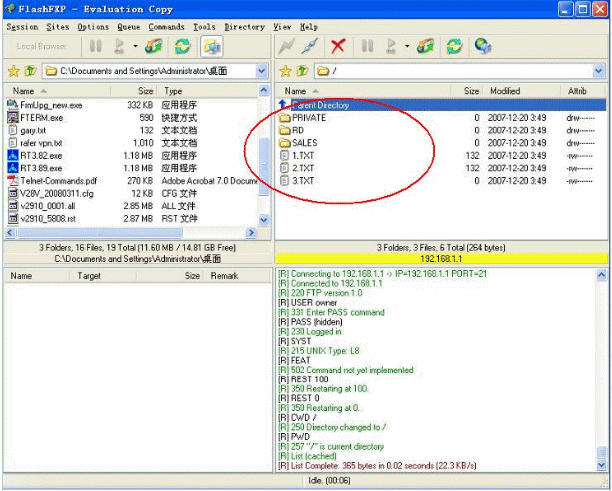
Task: Click log pane scroll up arrow
Action: 601,275
